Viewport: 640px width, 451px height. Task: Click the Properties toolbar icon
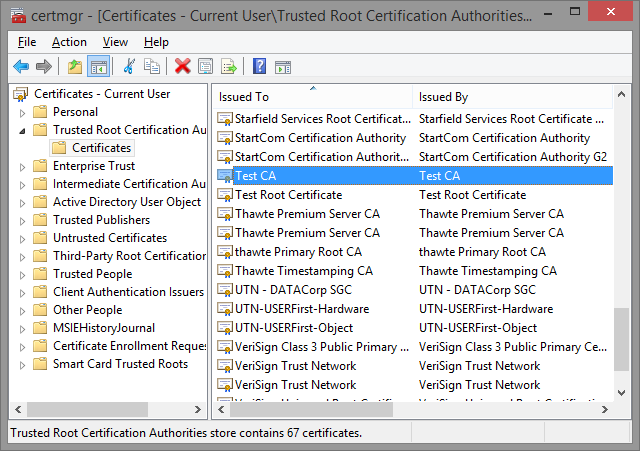click(205, 67)
